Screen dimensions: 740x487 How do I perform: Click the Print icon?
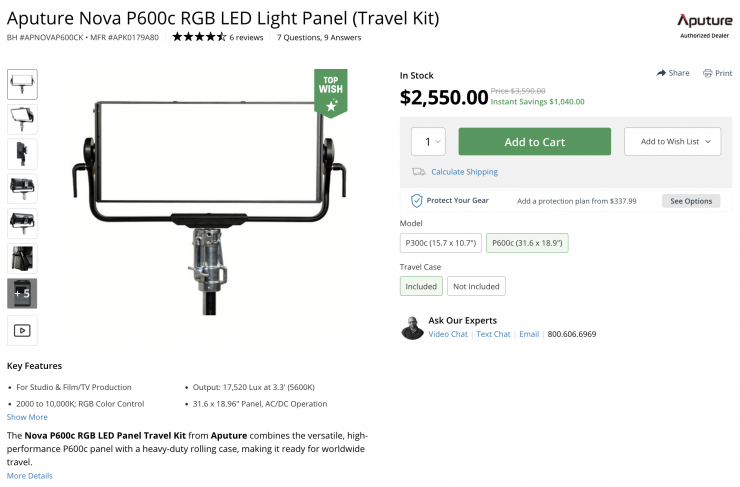[707, 73]
